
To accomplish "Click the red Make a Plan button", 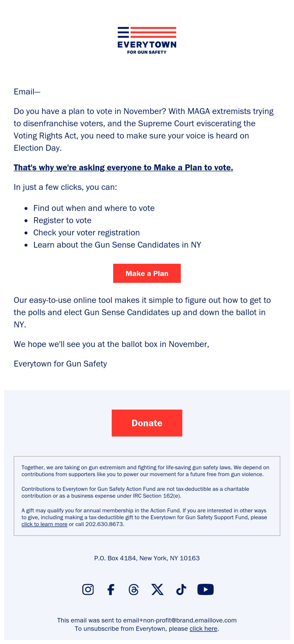I will (147, 273).
